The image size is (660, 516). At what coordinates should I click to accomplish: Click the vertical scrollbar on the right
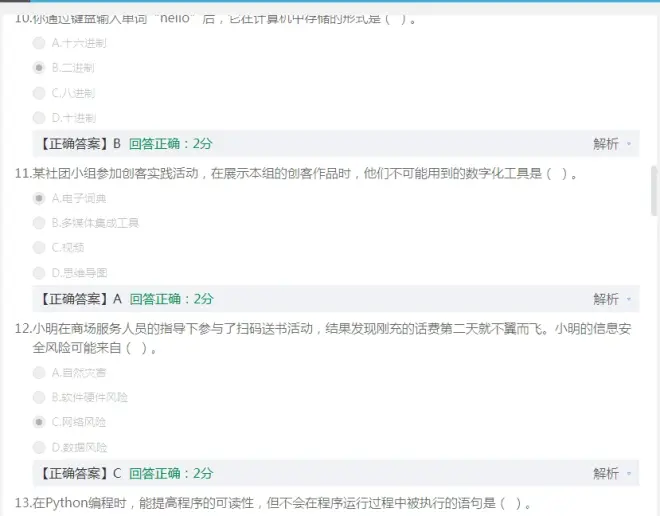click(654, 190)
